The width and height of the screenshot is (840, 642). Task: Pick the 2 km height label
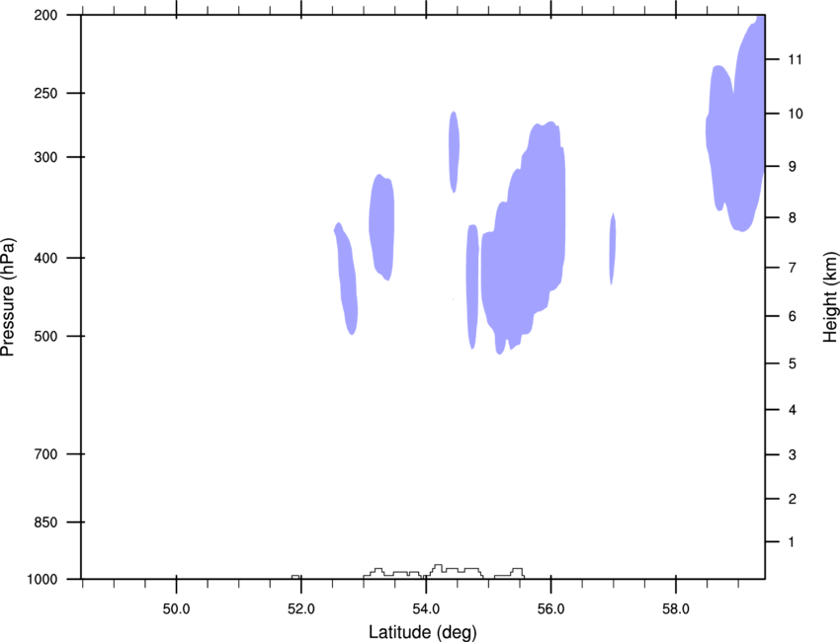793,499
